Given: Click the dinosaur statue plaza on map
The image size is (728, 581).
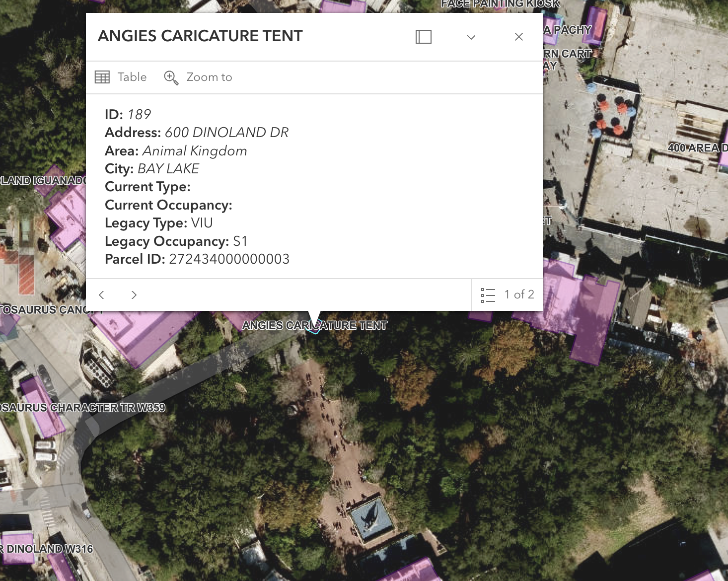Looking at the screenshot, I should click(x=371, y=519).
